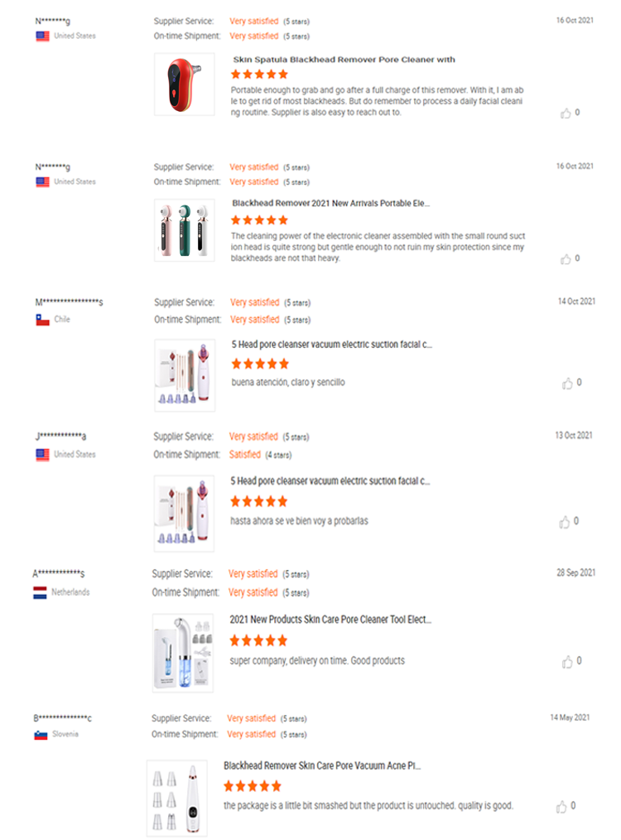Like the "super company, delivery on time" review
This screenshot has width=621, height=840.
pos(567,662)
